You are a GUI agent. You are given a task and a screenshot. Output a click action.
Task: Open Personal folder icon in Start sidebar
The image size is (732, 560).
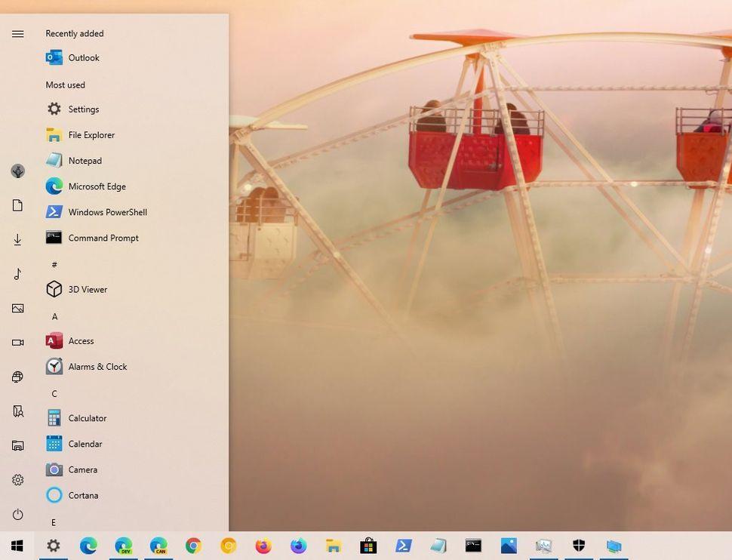pyautogui.click(x=18, y=411)
